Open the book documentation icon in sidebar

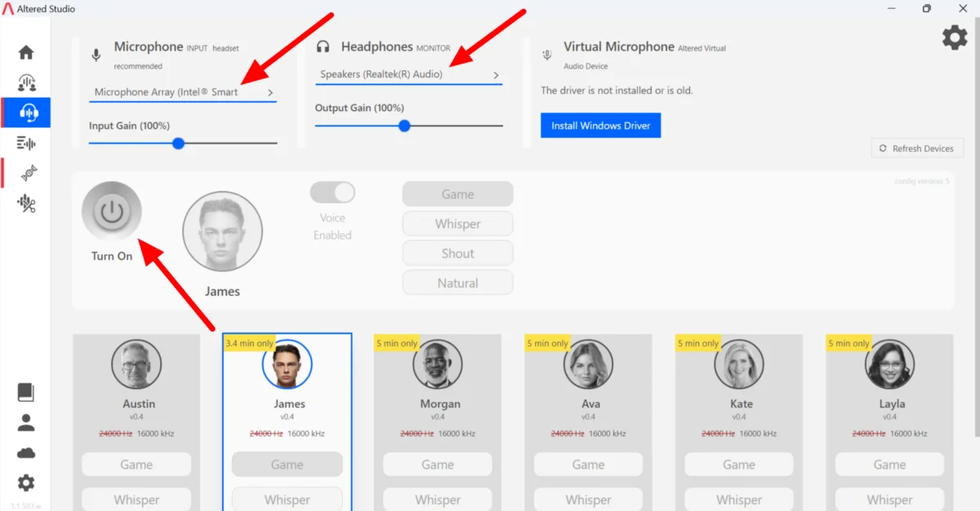(26, 393)
